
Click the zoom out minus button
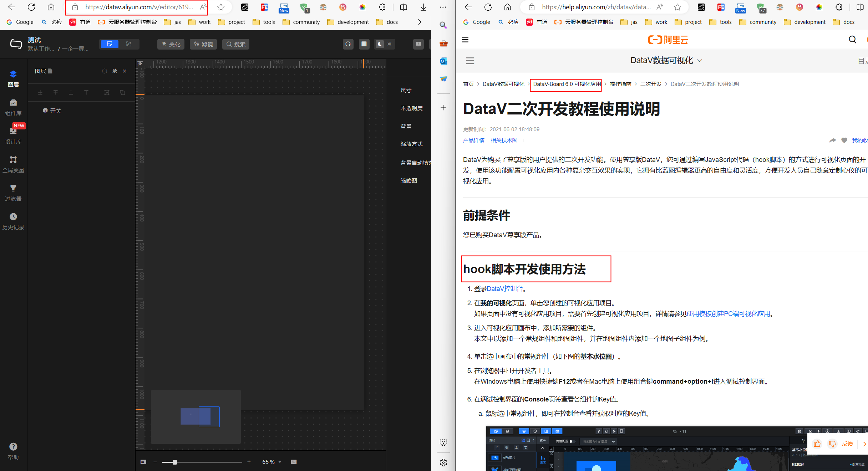click(x=155, y=462)
